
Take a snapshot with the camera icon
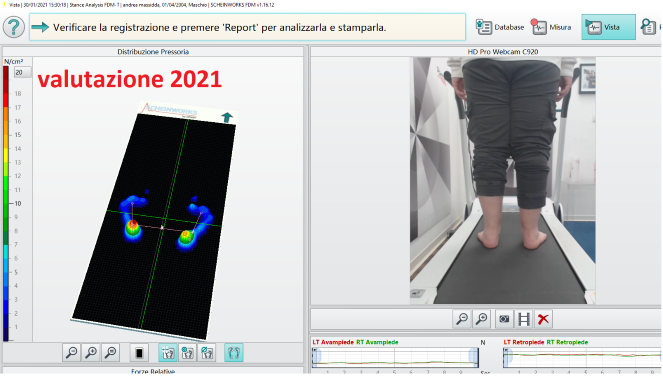(x=504, y=319)
